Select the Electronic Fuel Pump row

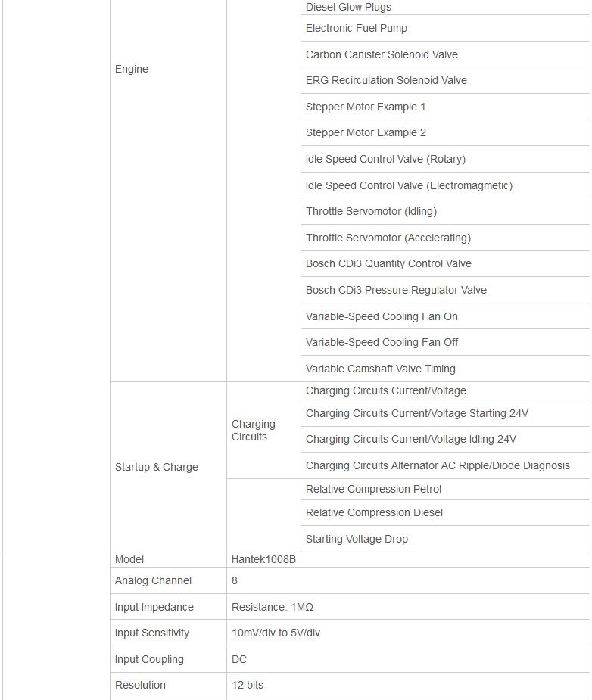[357, 29]
